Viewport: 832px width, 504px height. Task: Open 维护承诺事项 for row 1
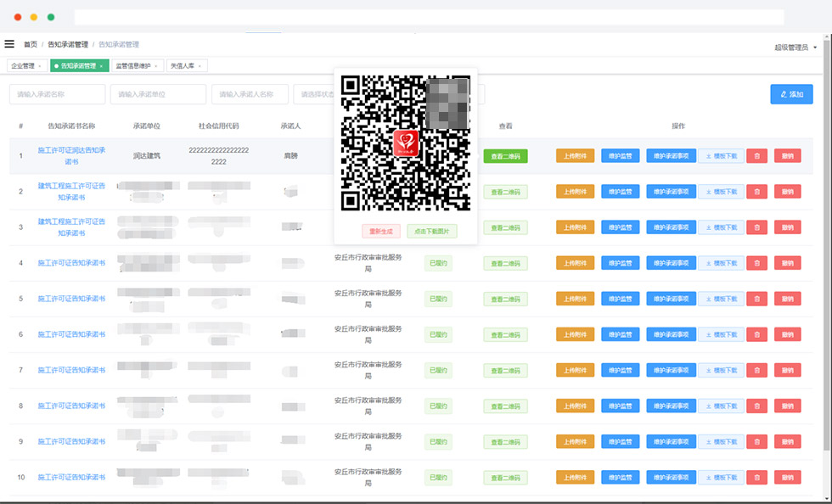click(x=672, y=156)
